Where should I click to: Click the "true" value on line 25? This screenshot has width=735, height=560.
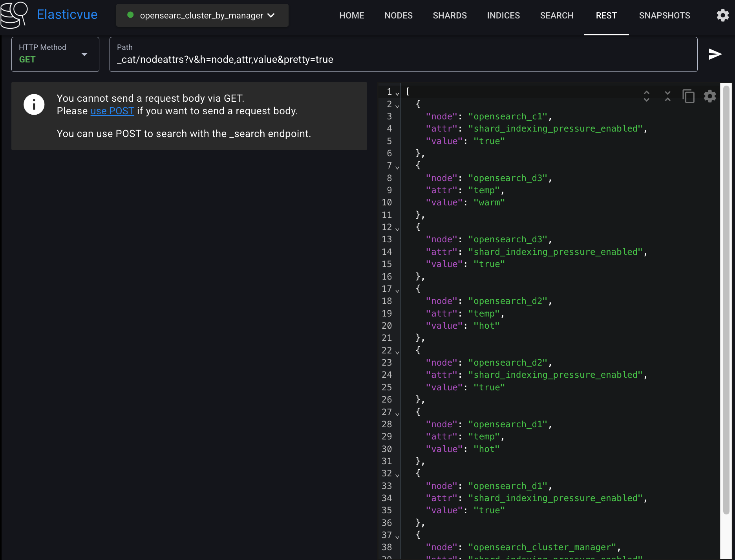click(489, 388)
